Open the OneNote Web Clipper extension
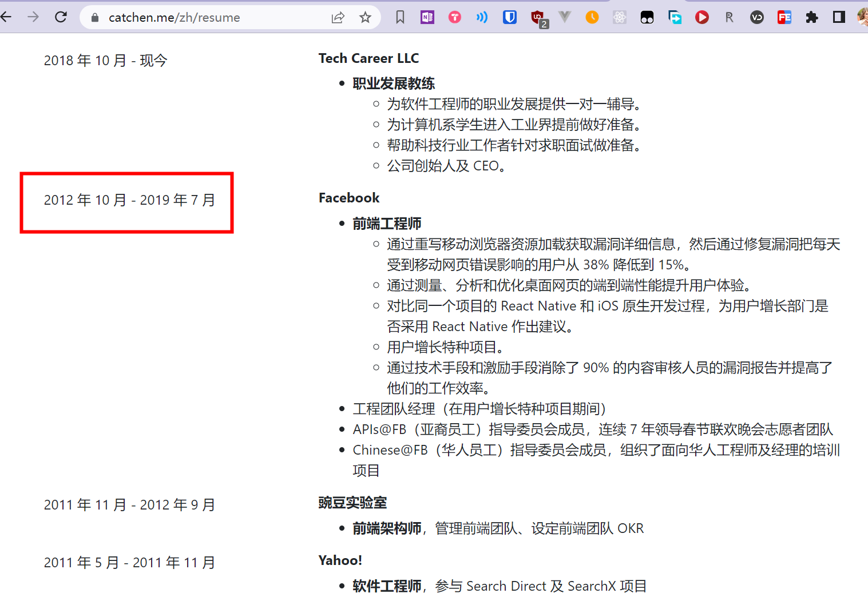Viewport: 868px width, 597px height. pyautogui.click(x=427, y=17)
